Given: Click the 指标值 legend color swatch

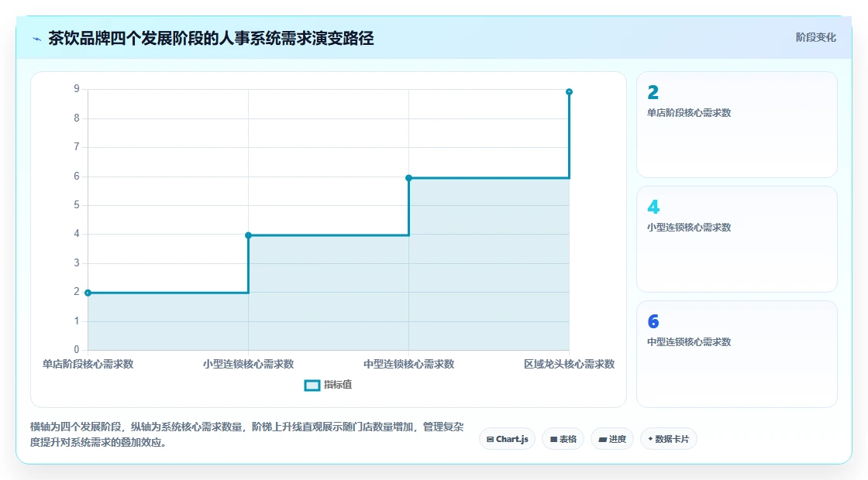Looking at the screenshot, I should pos(312,386).
